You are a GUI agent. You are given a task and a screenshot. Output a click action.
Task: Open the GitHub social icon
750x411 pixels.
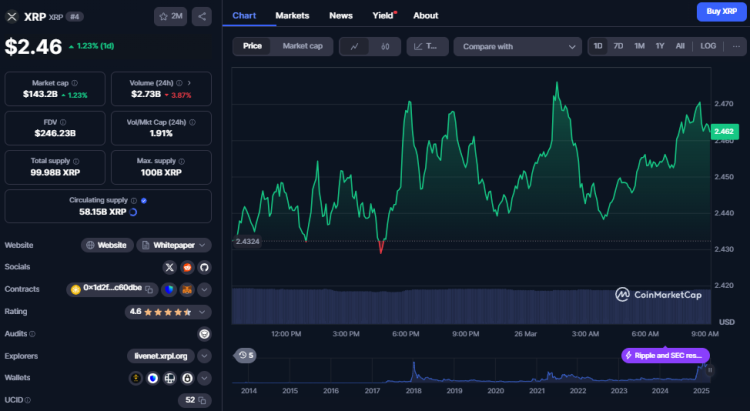click(x=204, y=267)
